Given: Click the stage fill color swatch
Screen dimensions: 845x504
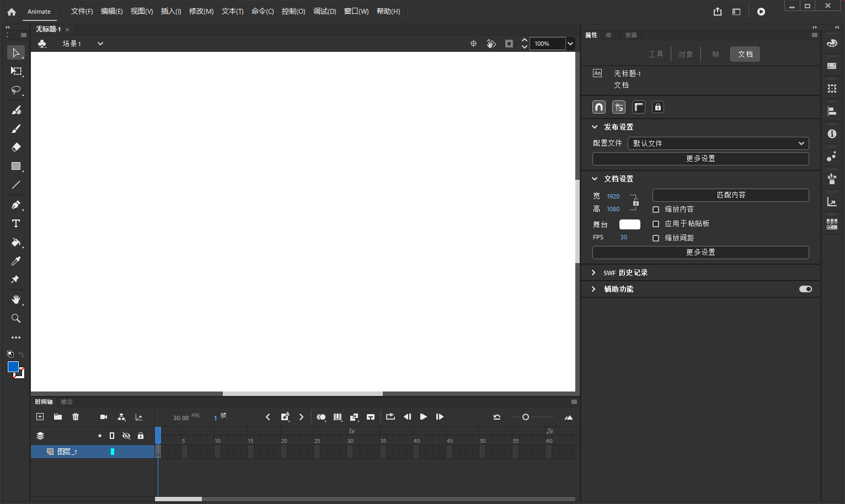Looking at the screenshot, I should click(629, 224).
